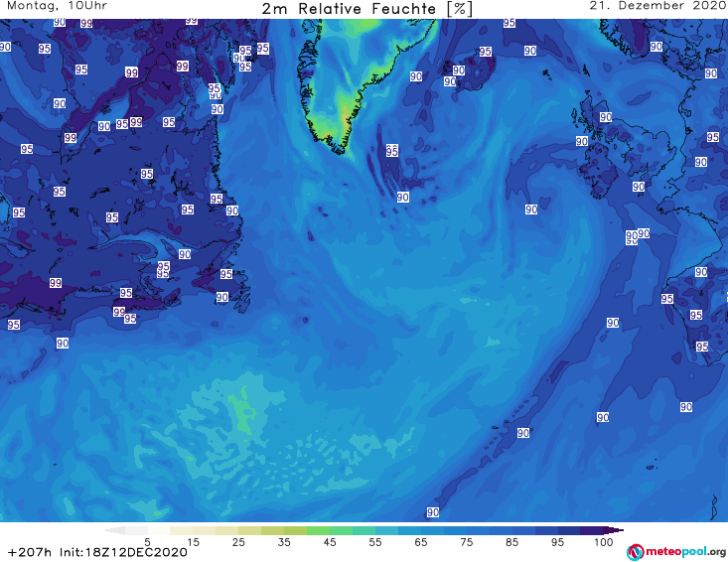Click the dark purple arrow tip ending the color scale
Screen dimensions: 728x562
click(x=614, y=530)
